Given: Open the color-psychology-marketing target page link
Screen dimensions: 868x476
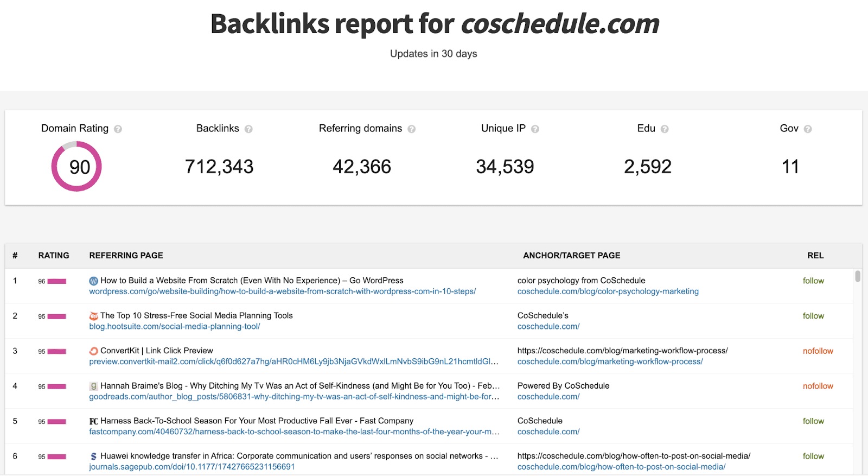Looking at the screenshot, I should point(608,291).
